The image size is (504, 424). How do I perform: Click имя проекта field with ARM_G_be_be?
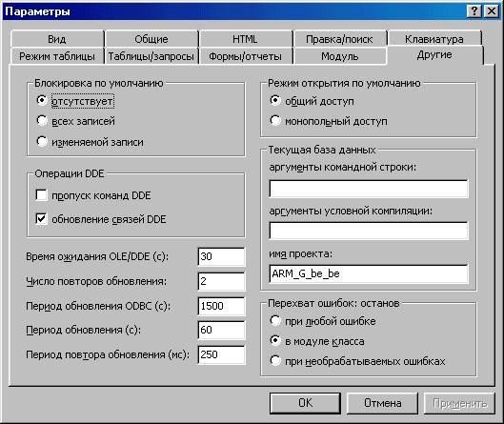tap(369, 273)
